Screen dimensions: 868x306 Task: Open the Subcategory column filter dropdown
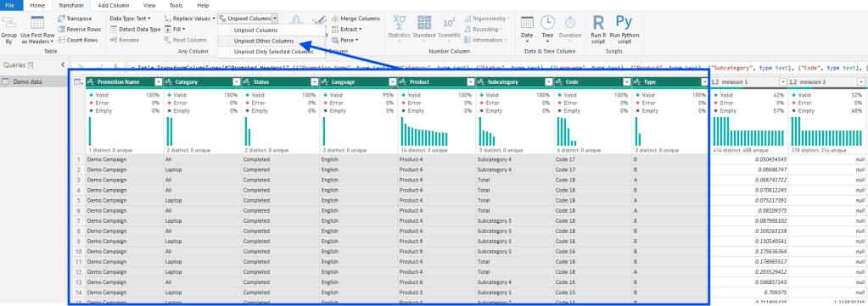click(x=549, y=82)
